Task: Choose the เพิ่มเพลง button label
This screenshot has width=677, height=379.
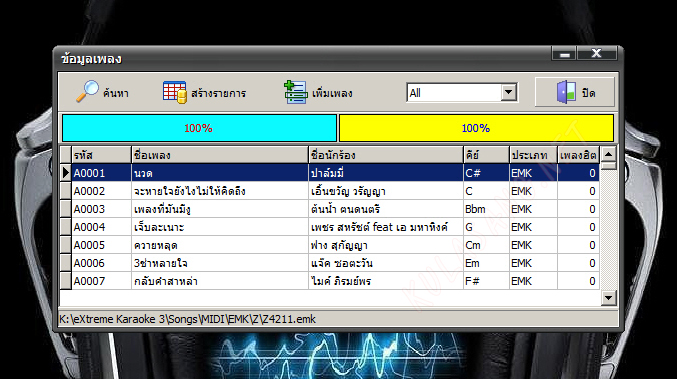Action: (332, 93)
